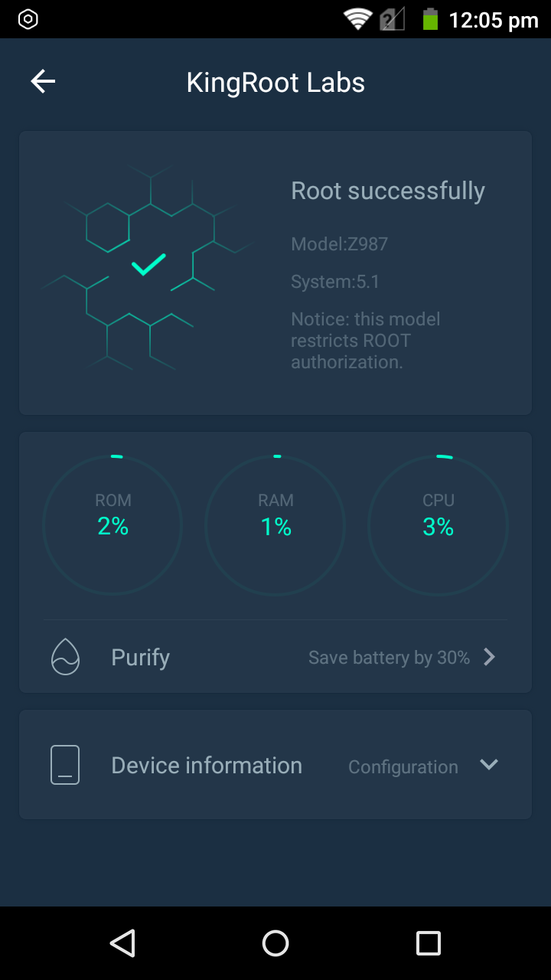Open the Device information row

[x=275, y=765]
